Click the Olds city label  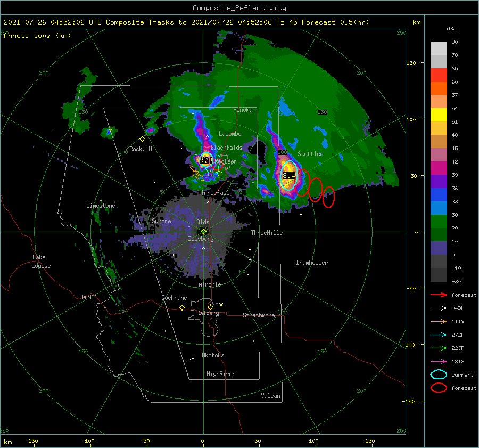coord(203,222)
